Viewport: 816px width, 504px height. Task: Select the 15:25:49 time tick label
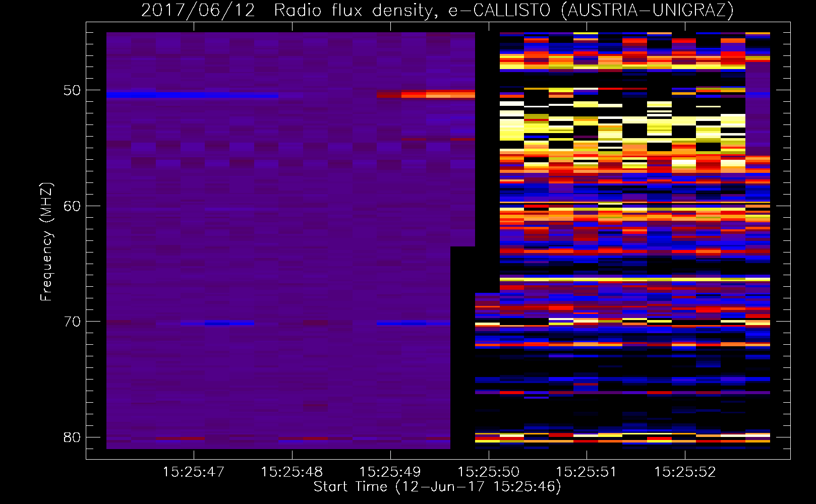coord(390,472)
